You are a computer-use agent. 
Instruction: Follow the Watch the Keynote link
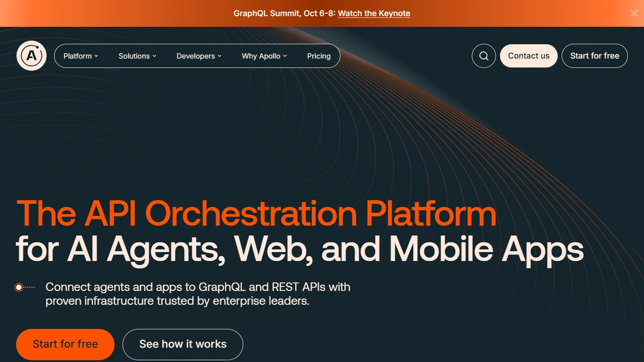pos(374,13)
